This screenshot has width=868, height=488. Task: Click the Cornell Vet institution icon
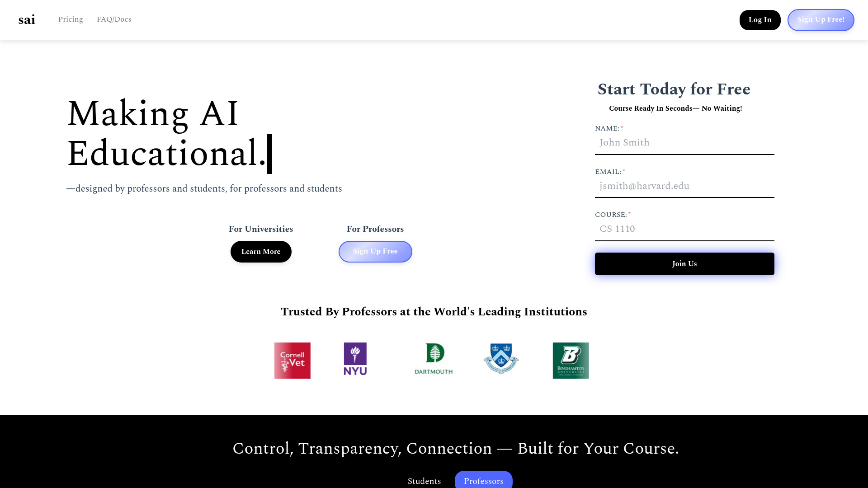coord(292,360)
